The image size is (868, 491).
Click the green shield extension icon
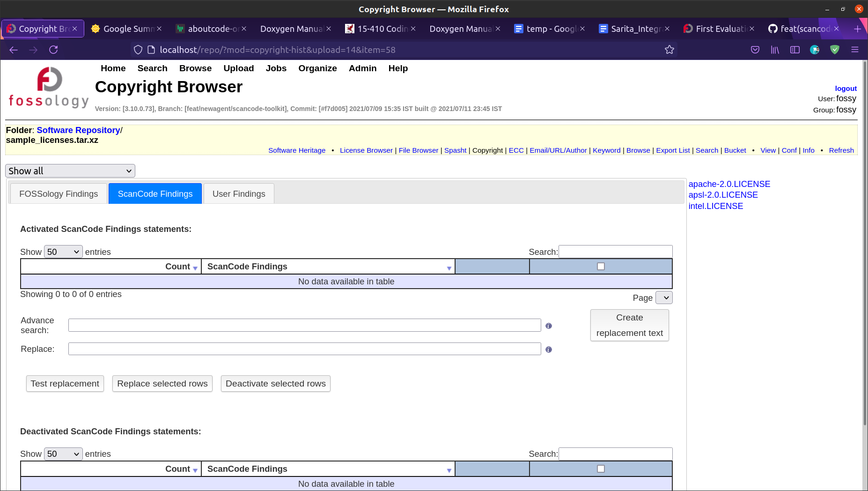pos(835,50)
